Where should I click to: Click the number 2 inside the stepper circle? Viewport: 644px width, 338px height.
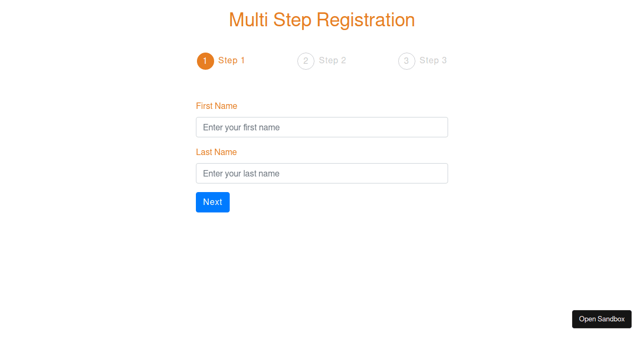pos(306,61)
